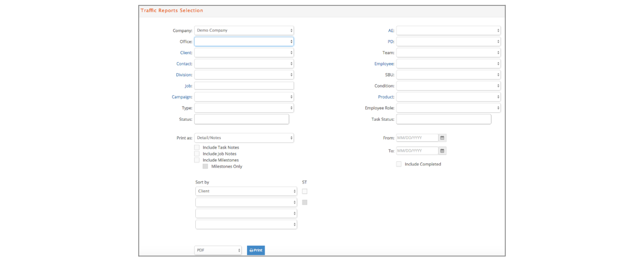Open the Employee Role dropdown

tap(448, 108)
